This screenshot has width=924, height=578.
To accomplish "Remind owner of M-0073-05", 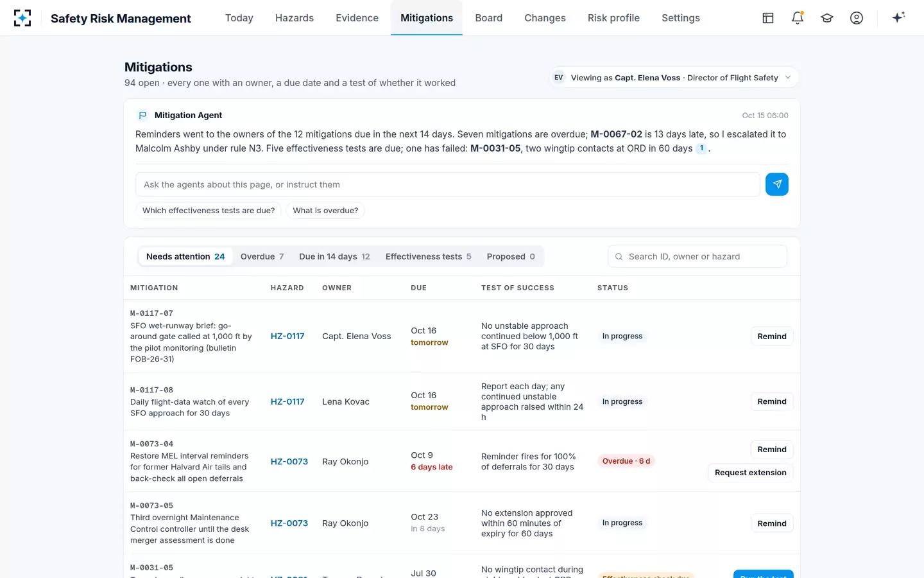I will tap(772, 523).
